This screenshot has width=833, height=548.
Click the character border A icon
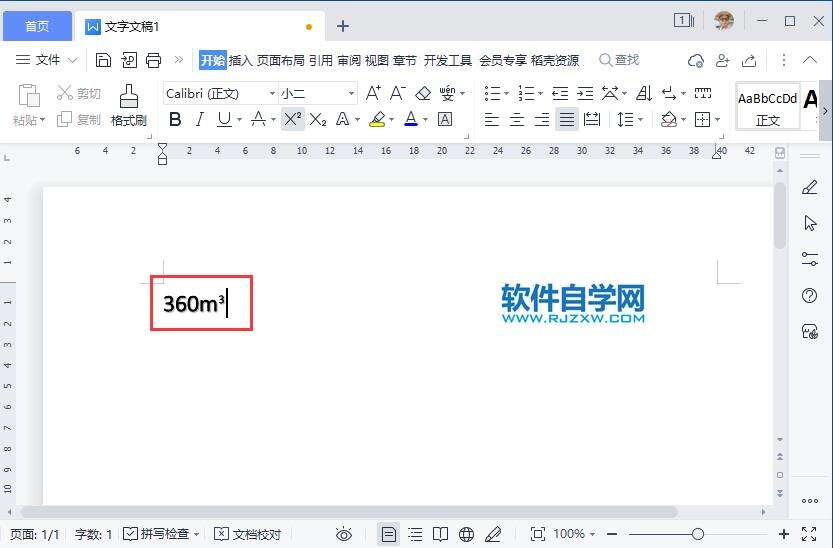click(x=445, y=119)
